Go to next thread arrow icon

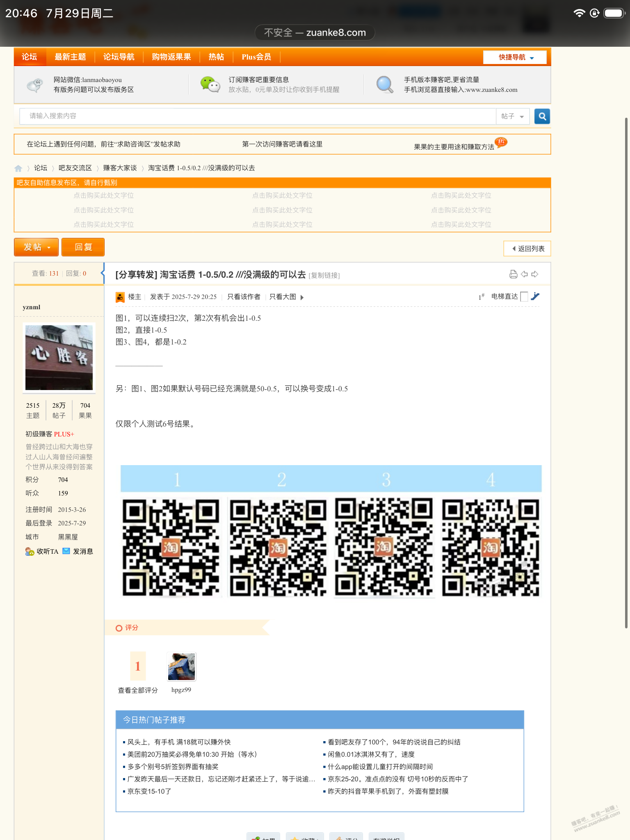pos(535,274)
